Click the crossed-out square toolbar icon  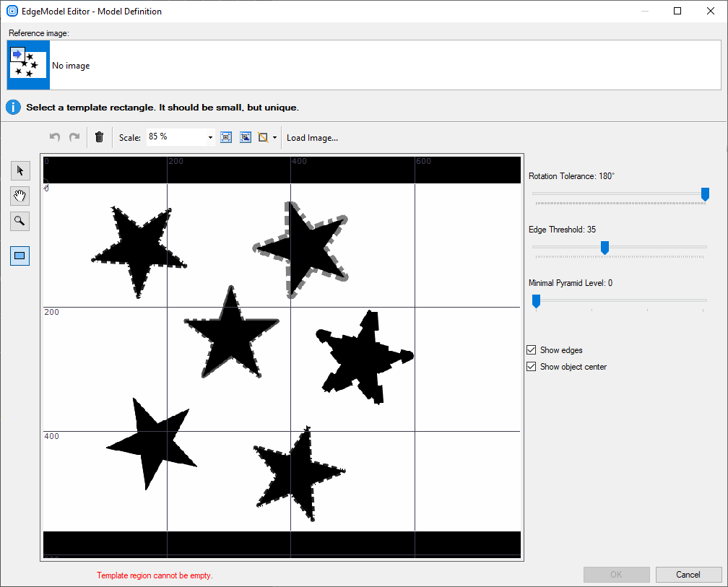264,137
